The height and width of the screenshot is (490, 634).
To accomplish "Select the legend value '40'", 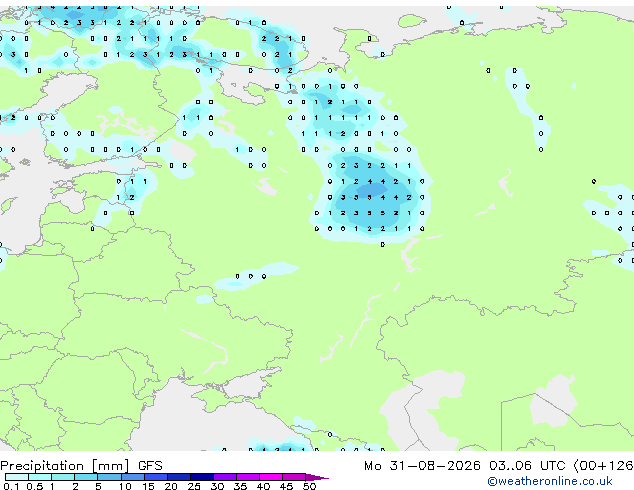I will point(263,486).
